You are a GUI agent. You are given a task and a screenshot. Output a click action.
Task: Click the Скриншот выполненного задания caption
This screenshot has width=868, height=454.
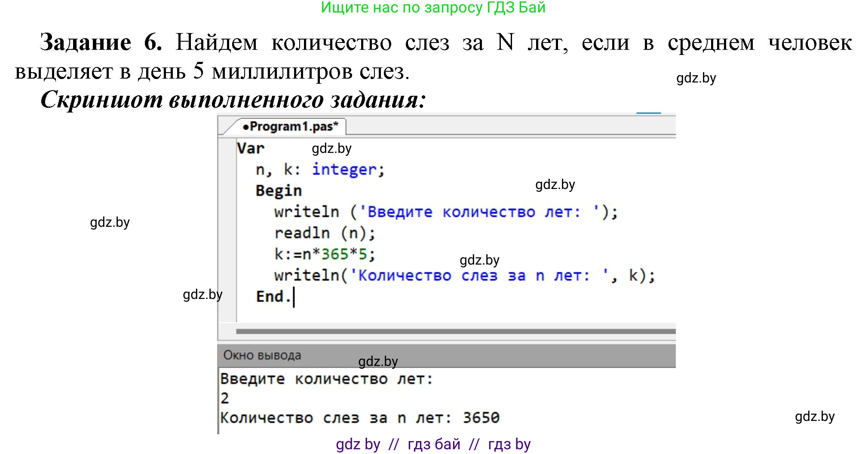click(233, 100)
